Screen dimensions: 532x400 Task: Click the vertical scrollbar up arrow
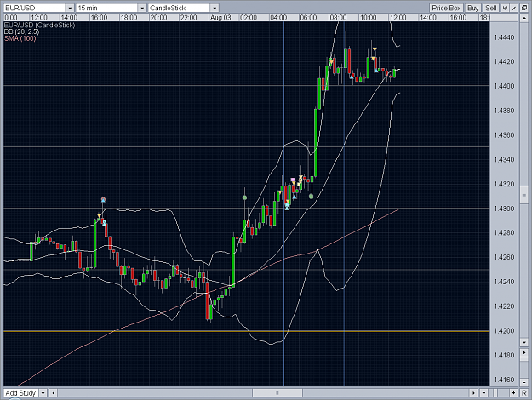[x=523, y=18]
